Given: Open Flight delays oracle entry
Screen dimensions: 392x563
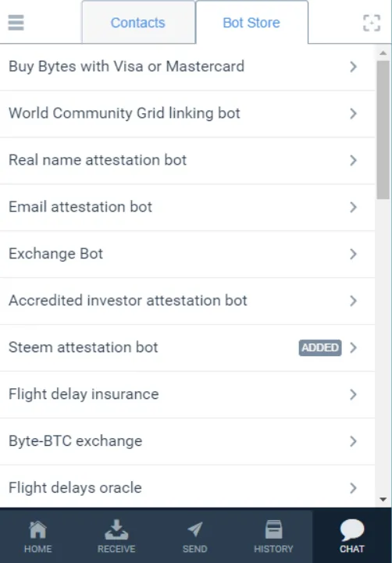Looking at the screenshot, I should coord(187,487).
